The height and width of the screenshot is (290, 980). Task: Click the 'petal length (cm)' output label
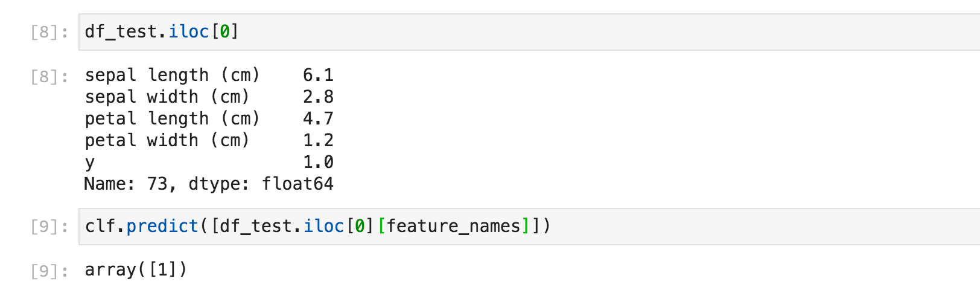172,118
